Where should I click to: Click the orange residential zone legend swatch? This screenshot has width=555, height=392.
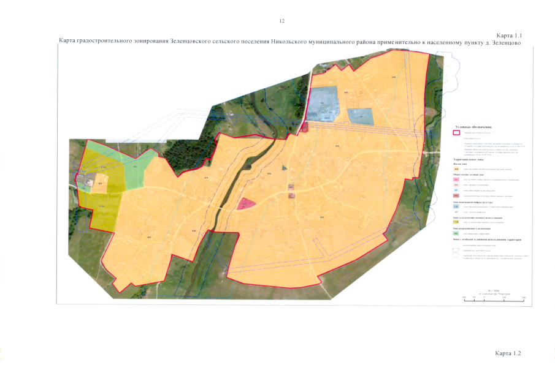coord(456,169)
